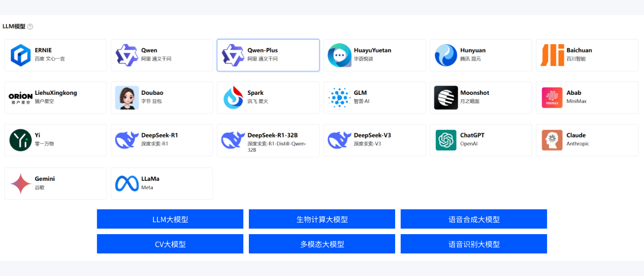
Task: Open the LLM大模型 category
Action: point(170,219)
